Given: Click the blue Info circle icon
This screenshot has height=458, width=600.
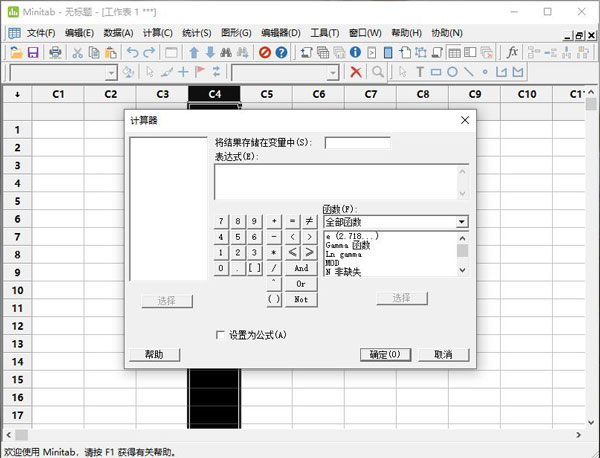Looking at the screenshot, I should point(355,52).
